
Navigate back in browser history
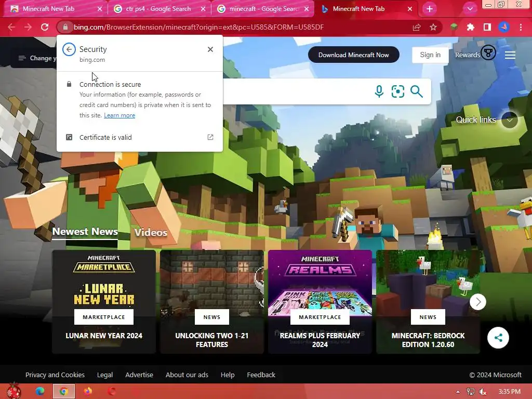(x=11, y=27)
